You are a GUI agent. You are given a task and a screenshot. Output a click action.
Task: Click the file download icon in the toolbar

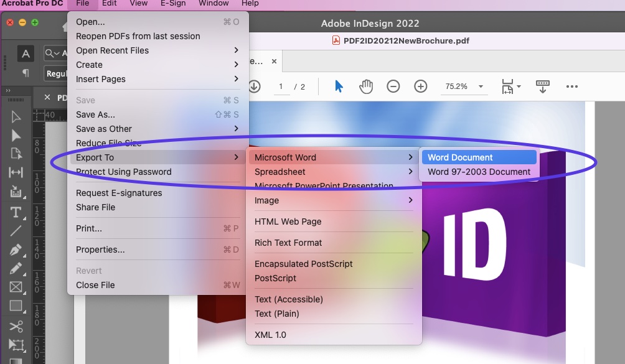[254, 86]
